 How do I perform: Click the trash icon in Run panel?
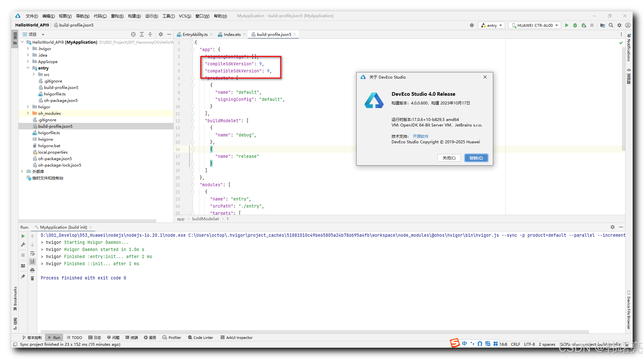point(32,278)
